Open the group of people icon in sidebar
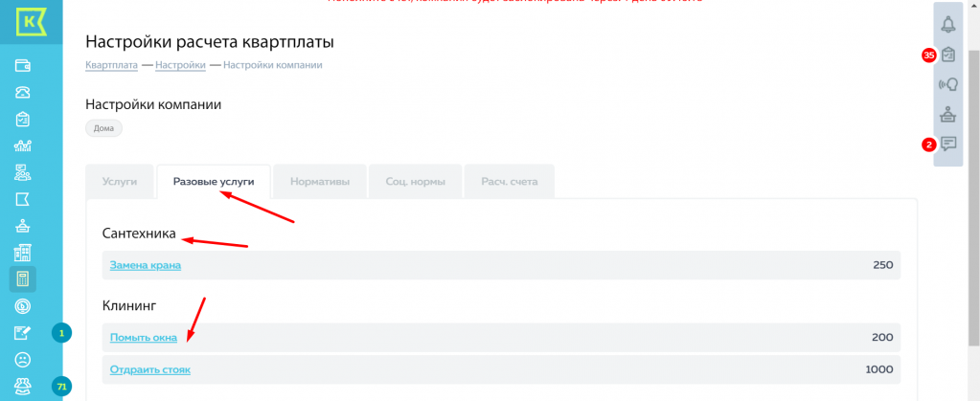Image resolution: width=980 pixels, height=401 pixels. point(23,385)
